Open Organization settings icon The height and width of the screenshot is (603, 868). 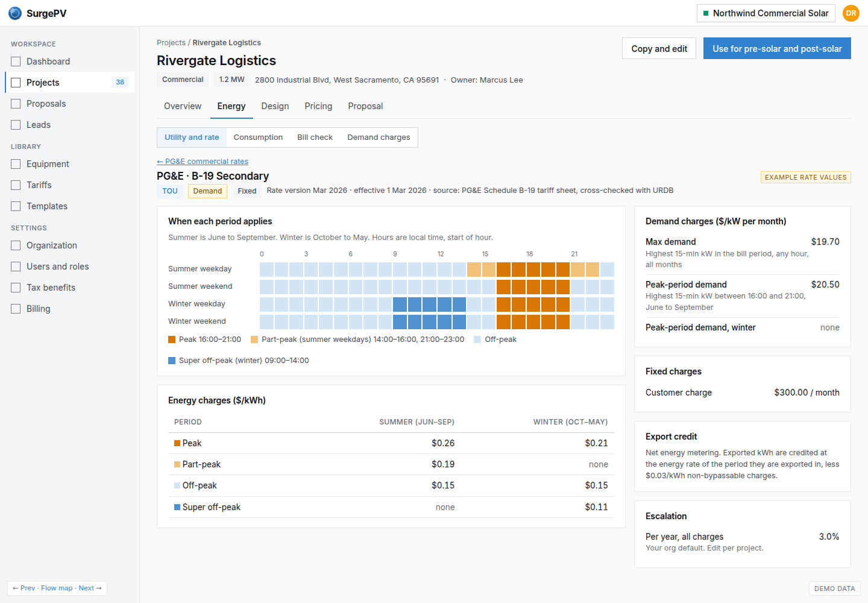[16, 245]
